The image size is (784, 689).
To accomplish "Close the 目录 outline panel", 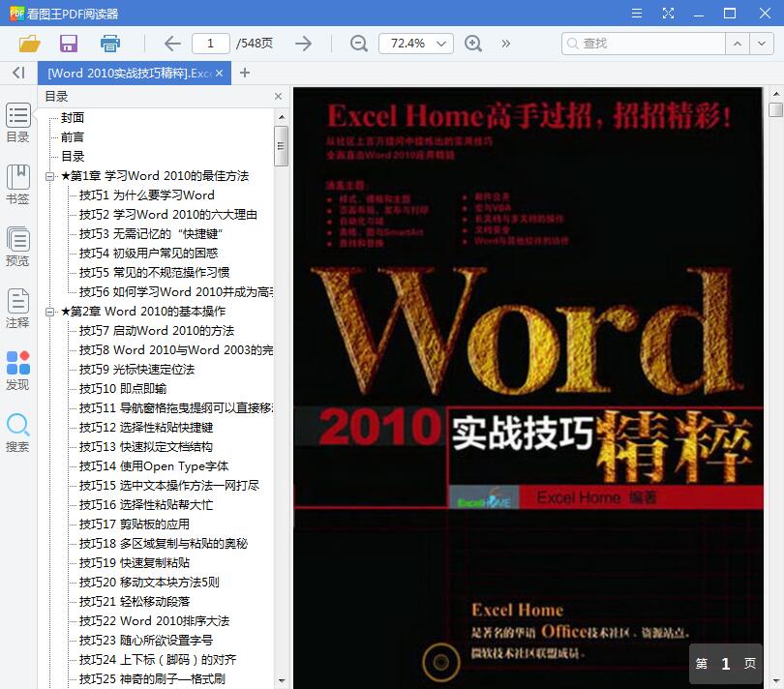I will click(x=279, y=96).
